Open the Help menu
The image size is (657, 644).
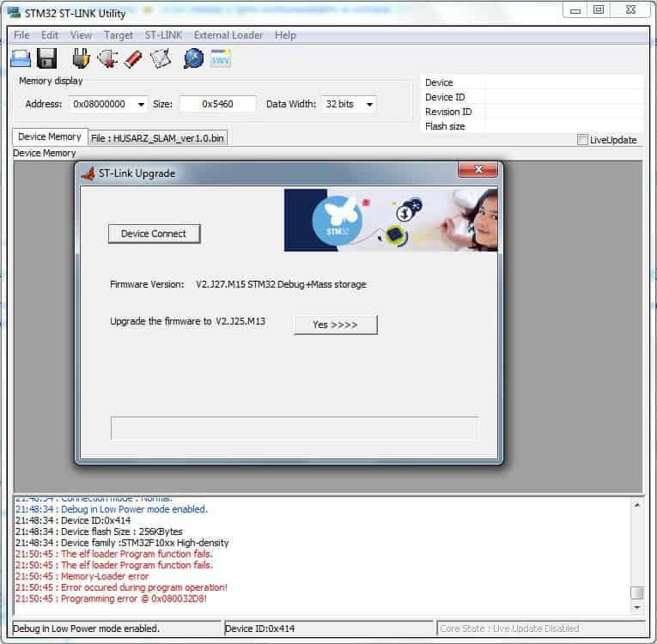[285, 35]
